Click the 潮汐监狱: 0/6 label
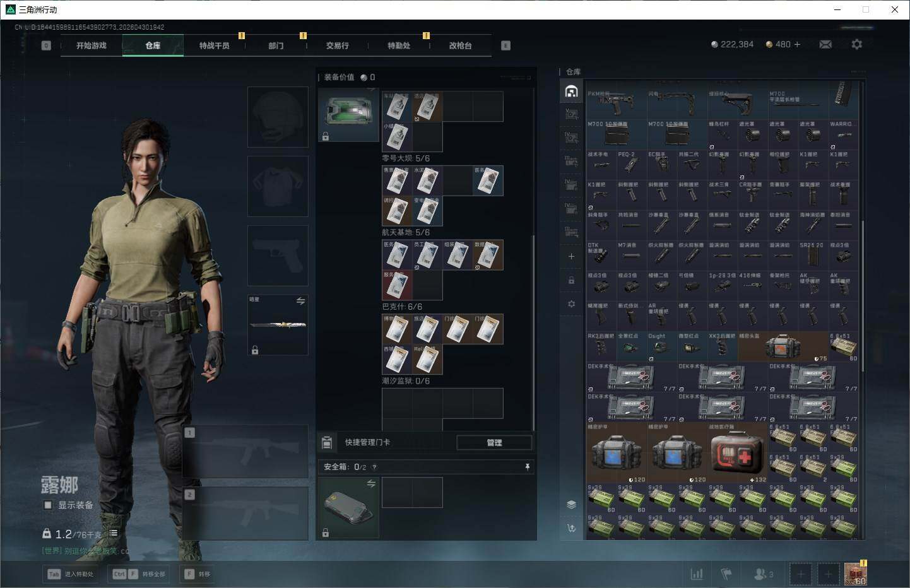Screen dimensions: 910x588 (406, 381)
